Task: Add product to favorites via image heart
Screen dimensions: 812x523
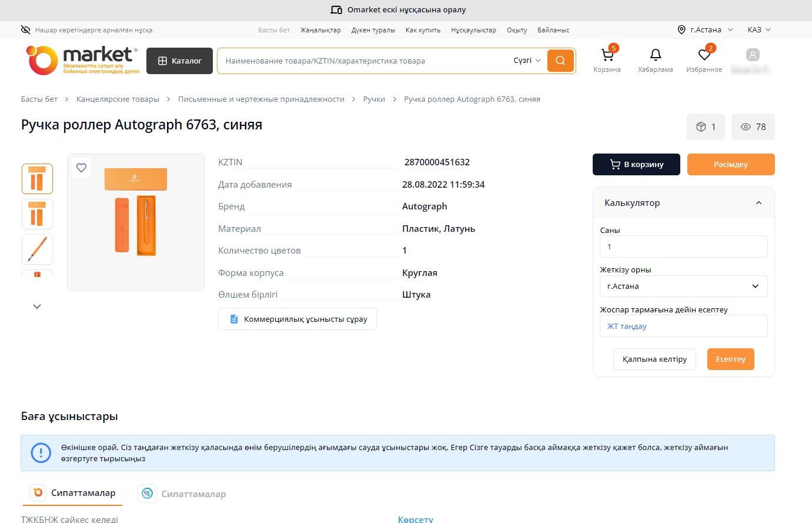Action: [82, 168]
